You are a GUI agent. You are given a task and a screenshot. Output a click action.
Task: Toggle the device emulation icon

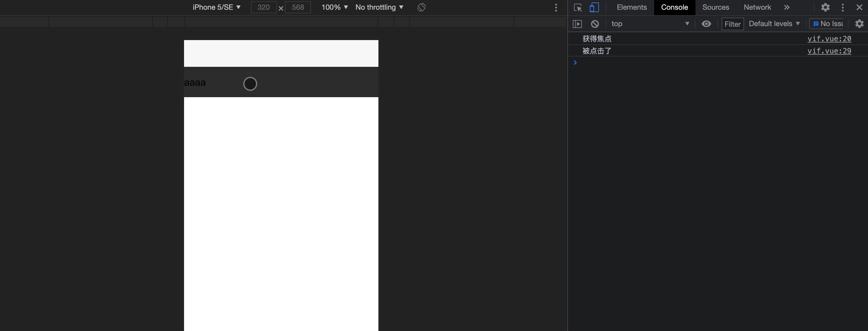coord(594,7)
